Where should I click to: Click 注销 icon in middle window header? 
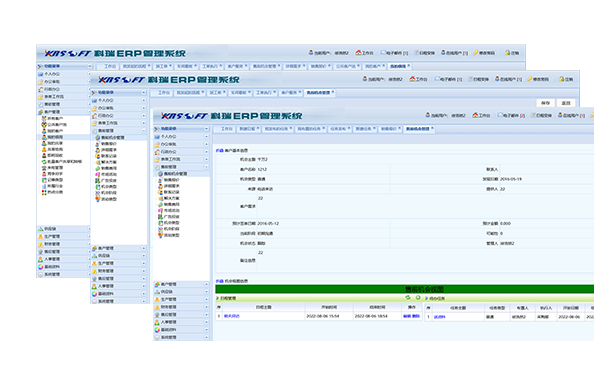click(561, 79)
